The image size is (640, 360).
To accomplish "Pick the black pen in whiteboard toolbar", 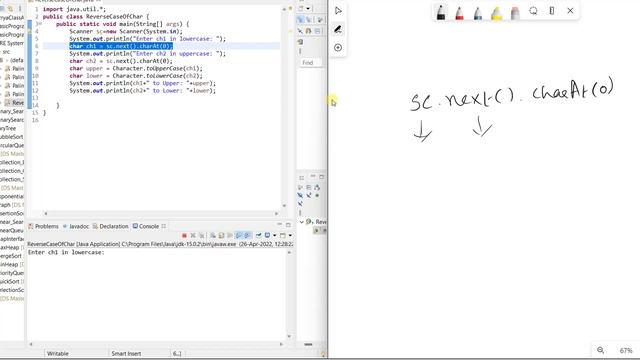I will pyautogui.click(x=441, y=12).
